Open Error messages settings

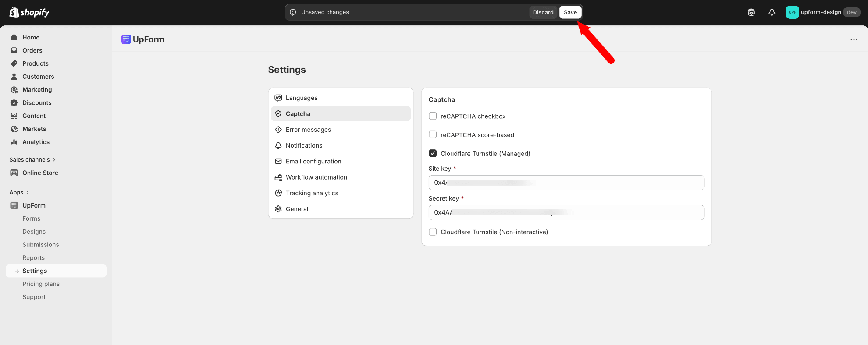341,130
